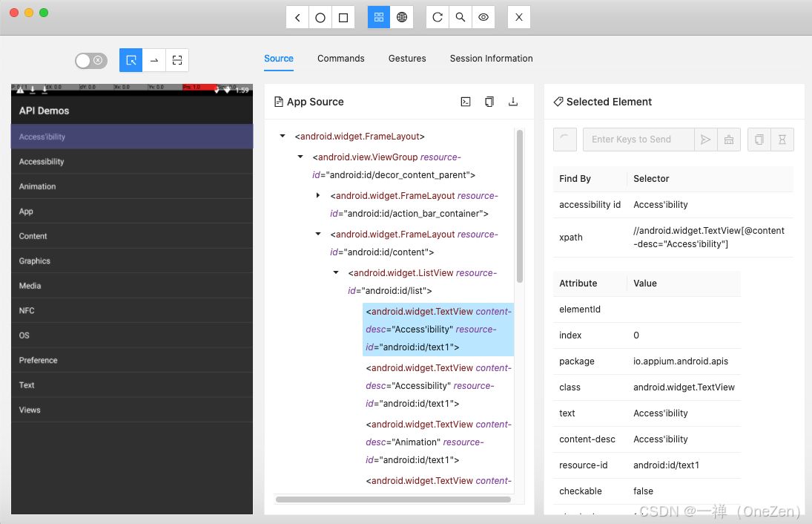Download source as XML file

513,102
